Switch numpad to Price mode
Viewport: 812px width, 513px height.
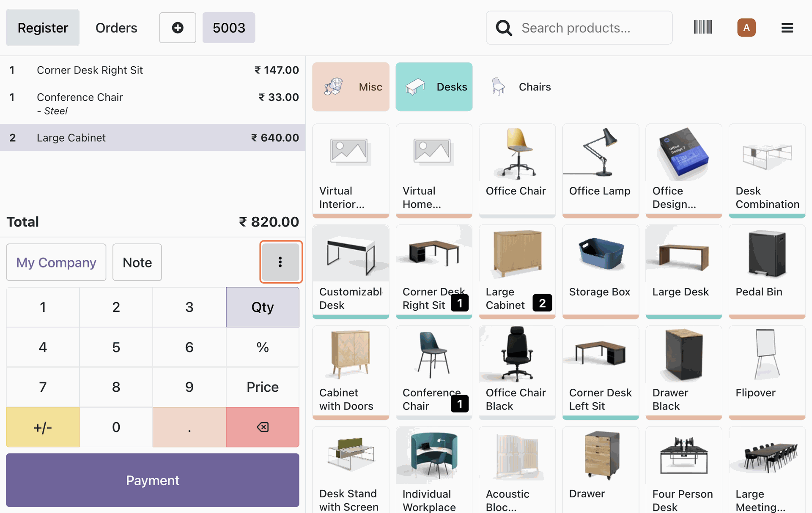point(263,387)
